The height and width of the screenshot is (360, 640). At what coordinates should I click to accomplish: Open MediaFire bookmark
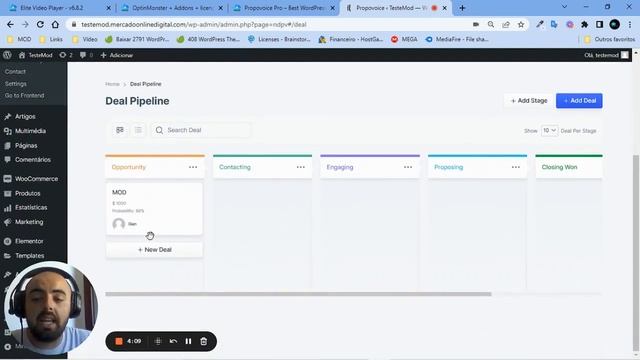pos(457,39)
